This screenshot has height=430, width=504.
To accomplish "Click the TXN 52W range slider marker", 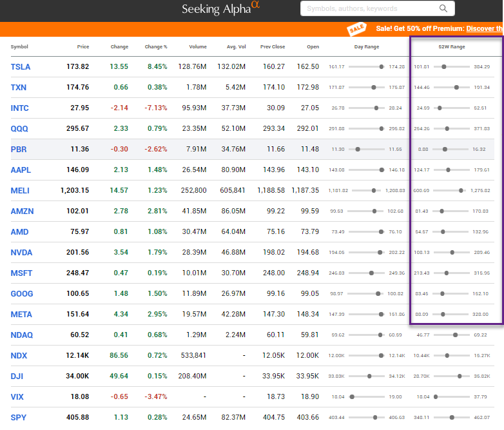I will point(456,88).
